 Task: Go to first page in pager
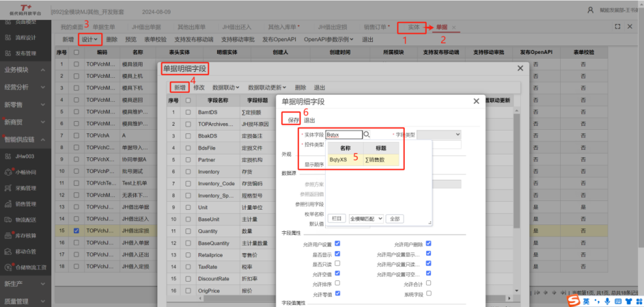click(x=536, y=292)
